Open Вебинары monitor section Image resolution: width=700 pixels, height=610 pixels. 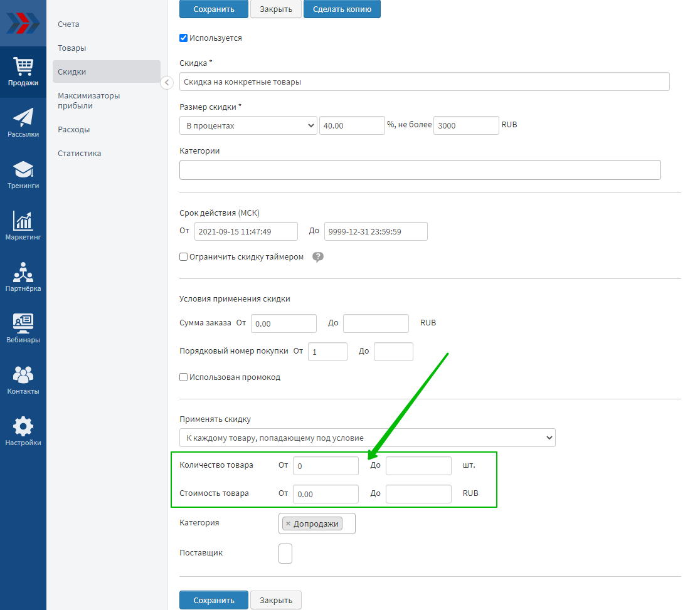(x=23, y=329)
